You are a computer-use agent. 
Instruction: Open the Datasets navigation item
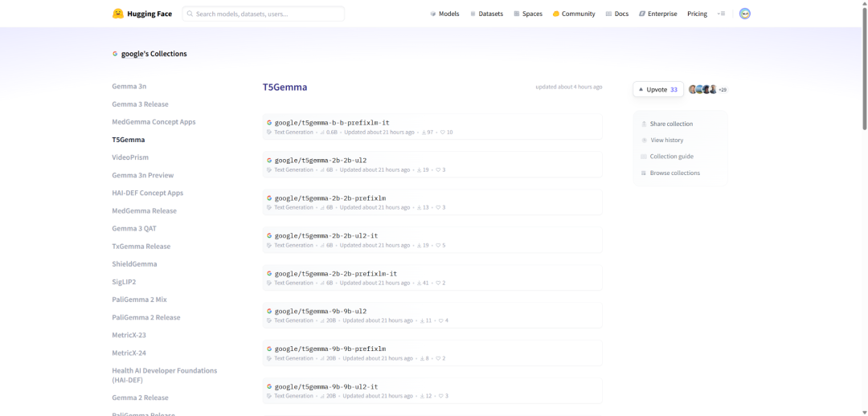point(486,14)
